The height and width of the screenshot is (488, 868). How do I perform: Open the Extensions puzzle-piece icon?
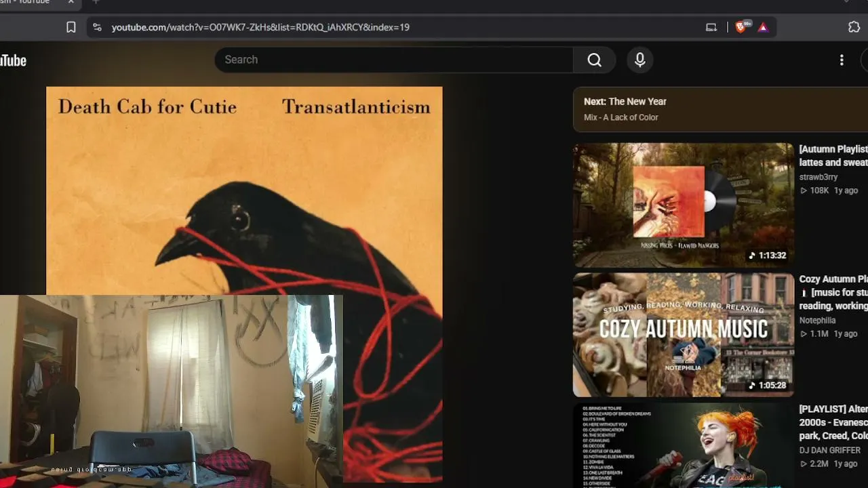(x=854, y=27)
